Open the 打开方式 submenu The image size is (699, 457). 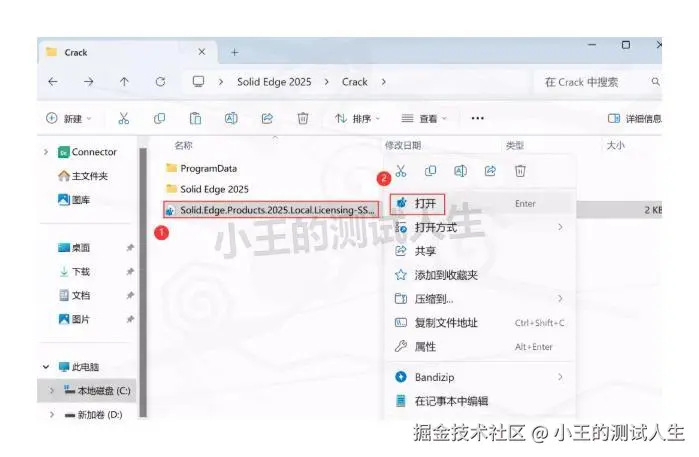pos(479,227)
